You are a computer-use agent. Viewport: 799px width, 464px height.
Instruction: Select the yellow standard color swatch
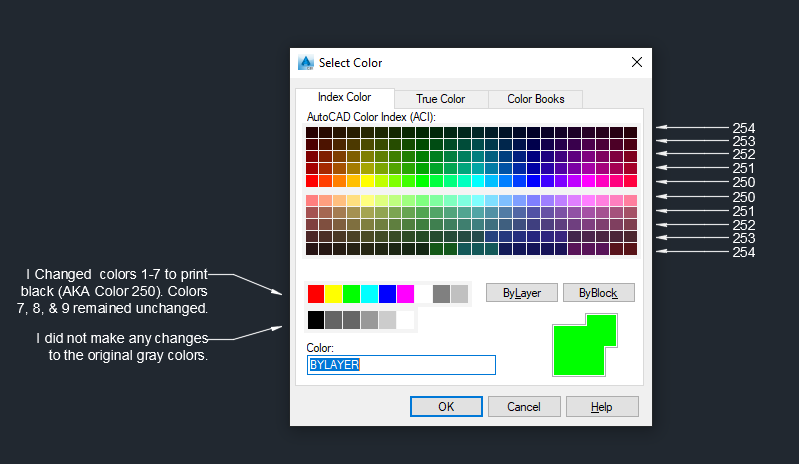pyautogui.click(x=334, y=294)
